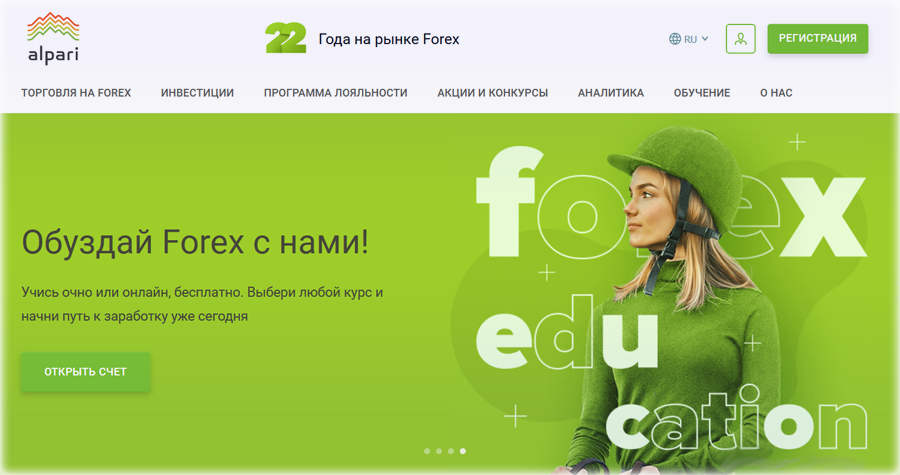Click the РЕГИСТРАЦИЯ button
900x475 pixels.
tap(817, 38)
